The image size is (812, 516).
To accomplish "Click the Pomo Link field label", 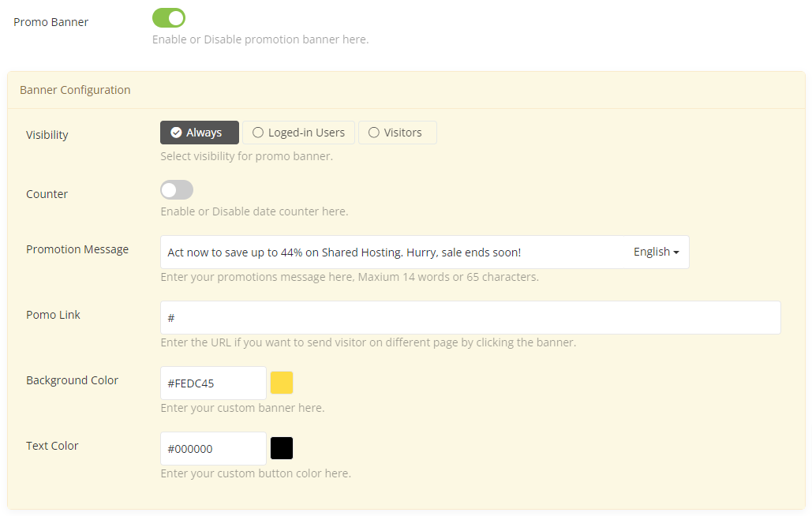I will coord(53,315).
